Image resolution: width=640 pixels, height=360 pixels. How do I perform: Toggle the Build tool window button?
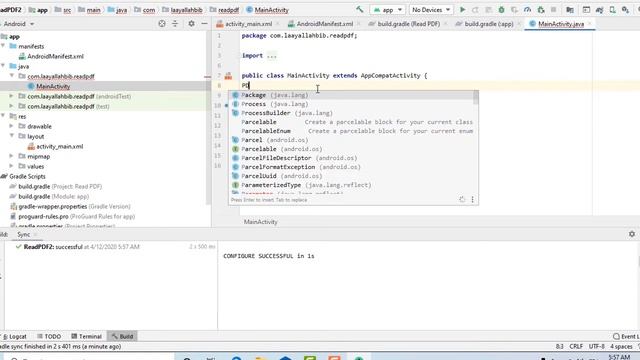122,336
